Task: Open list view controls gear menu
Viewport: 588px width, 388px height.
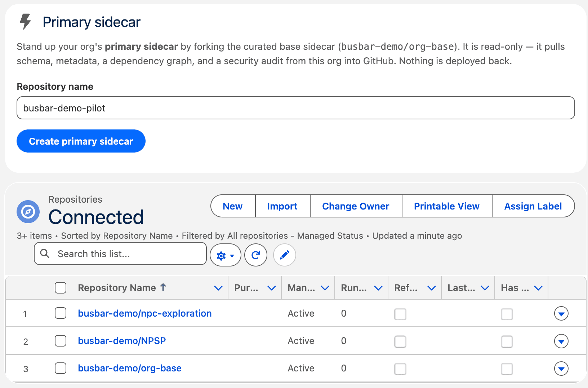Action: tap(226, 255)
